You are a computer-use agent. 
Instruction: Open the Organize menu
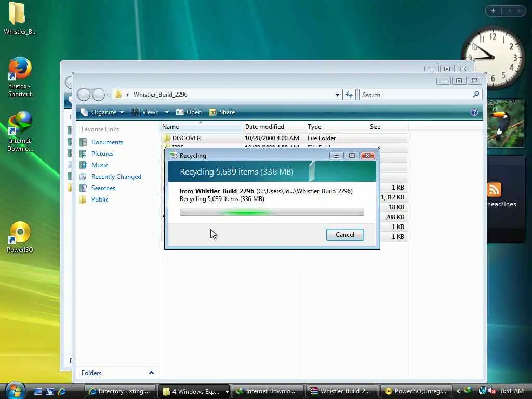(102, 112)
